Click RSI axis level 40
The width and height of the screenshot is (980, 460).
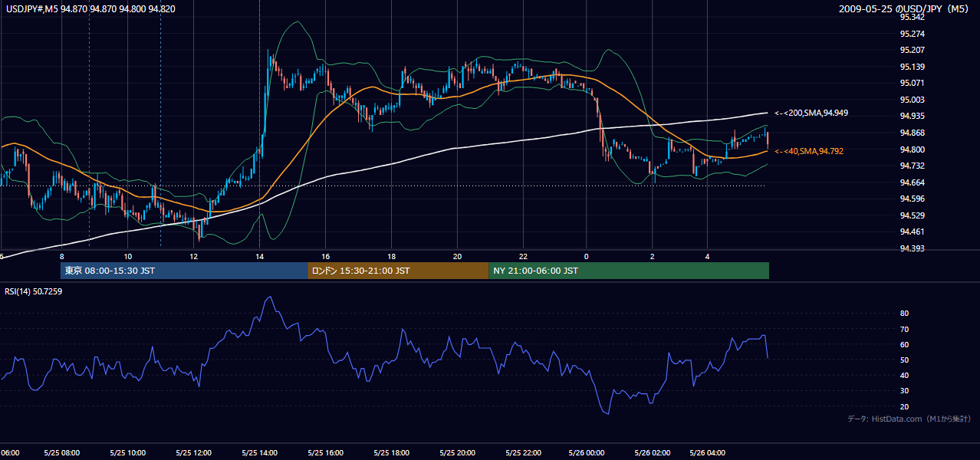click(x=904, y=375)
